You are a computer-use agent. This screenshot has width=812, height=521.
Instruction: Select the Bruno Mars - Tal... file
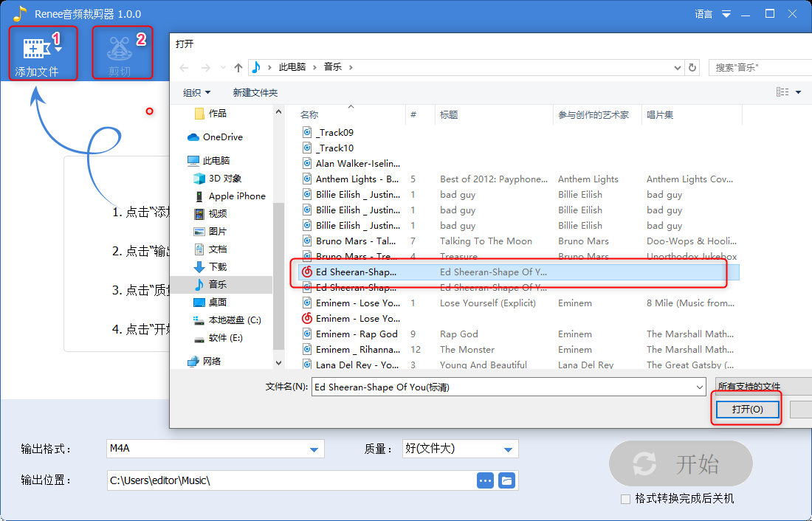pyautogui.click(x=356, y=241)
